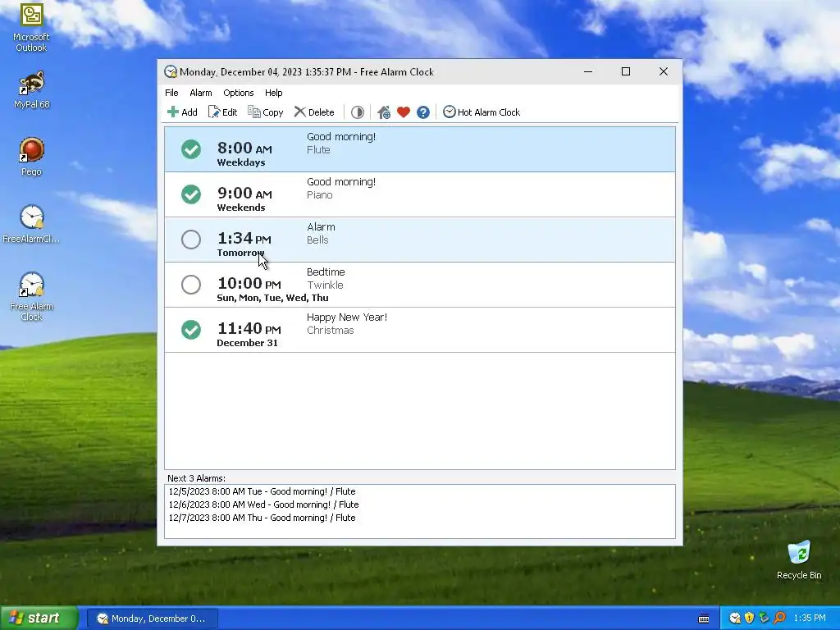Click the Copy alarm toolbar button
Screen dimensions: 840x630
pyautogui.click(x=265, y=112)
